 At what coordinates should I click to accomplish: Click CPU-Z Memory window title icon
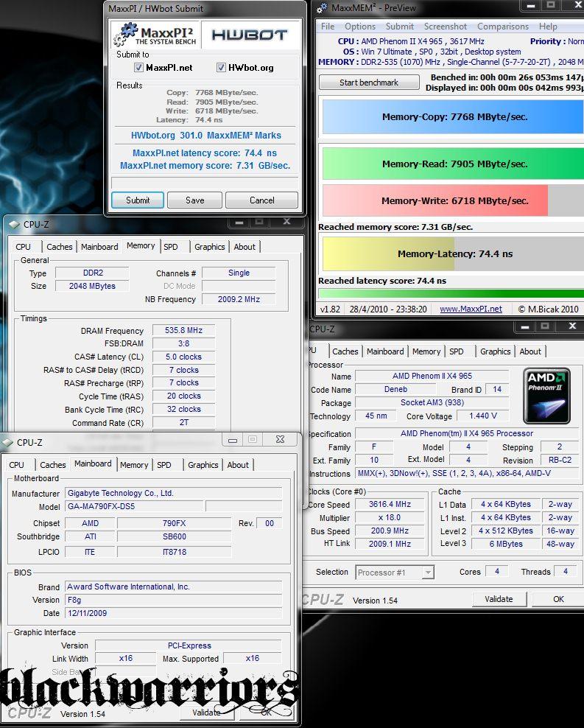pos(14,225)
